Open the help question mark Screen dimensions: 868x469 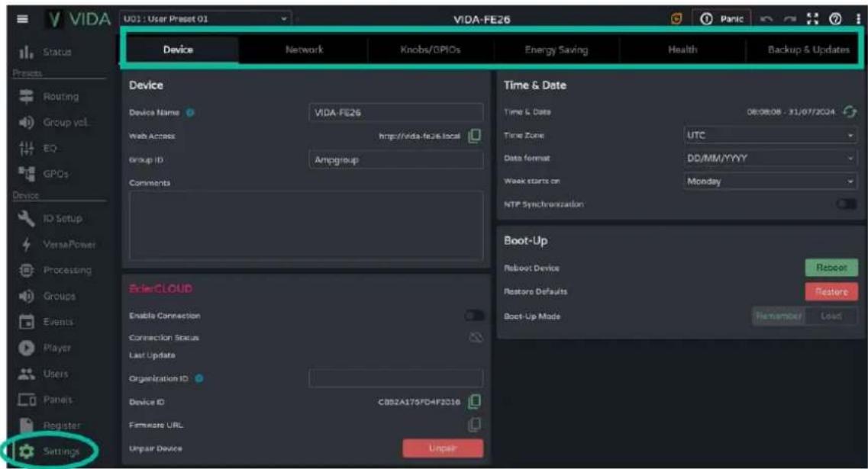tap(835, 19)
